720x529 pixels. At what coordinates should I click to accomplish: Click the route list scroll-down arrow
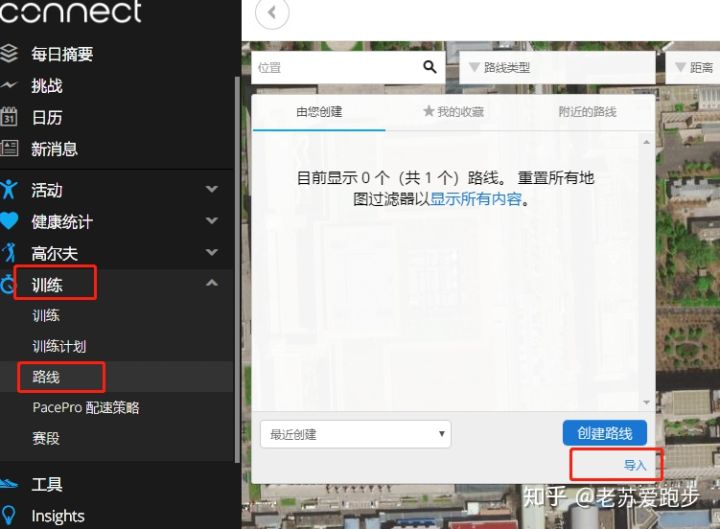coord(647,402)
